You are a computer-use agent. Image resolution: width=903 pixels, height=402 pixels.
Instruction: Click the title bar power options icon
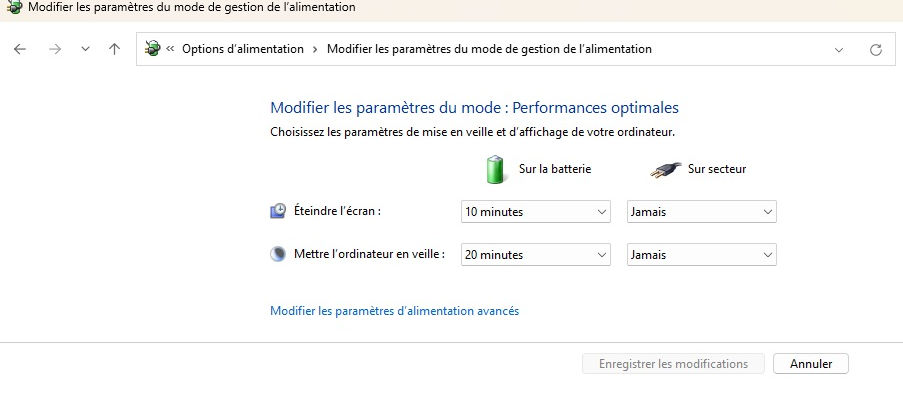[x=14, y=7]
